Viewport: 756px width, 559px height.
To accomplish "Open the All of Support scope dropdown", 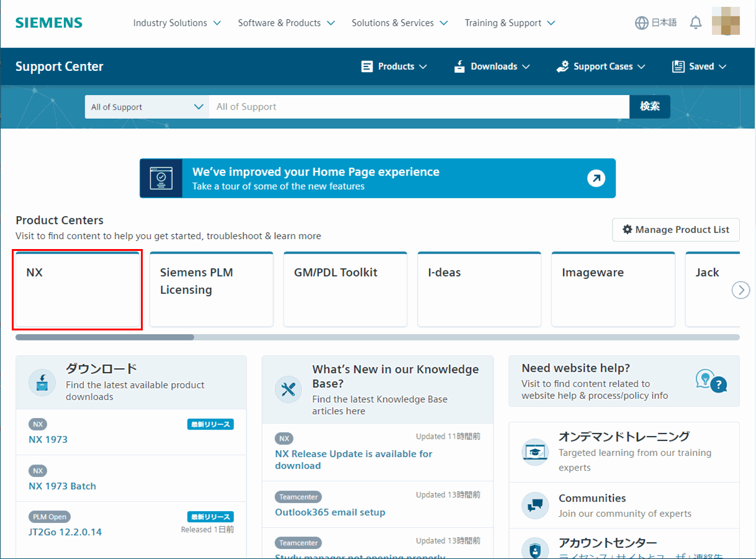I will coord(147,107).
